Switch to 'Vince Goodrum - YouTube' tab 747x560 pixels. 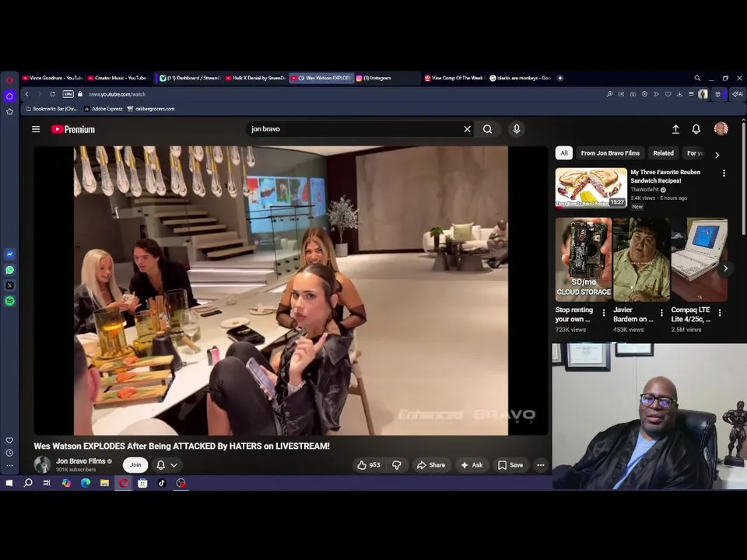point(53,78)
